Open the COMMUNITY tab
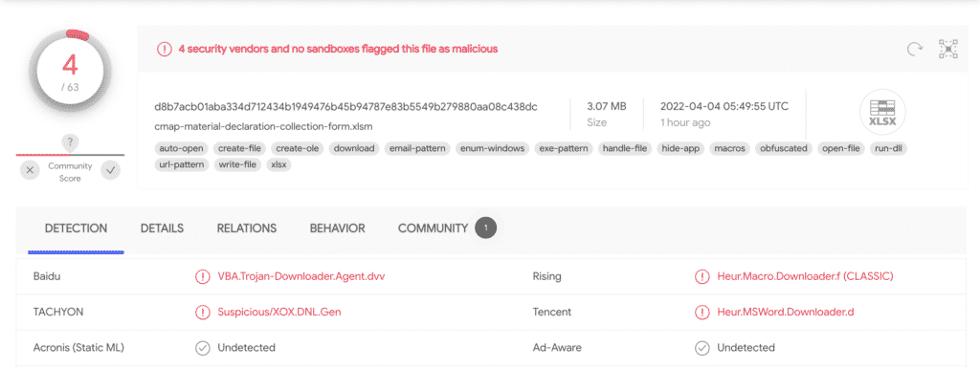 [x=433, y=228]
